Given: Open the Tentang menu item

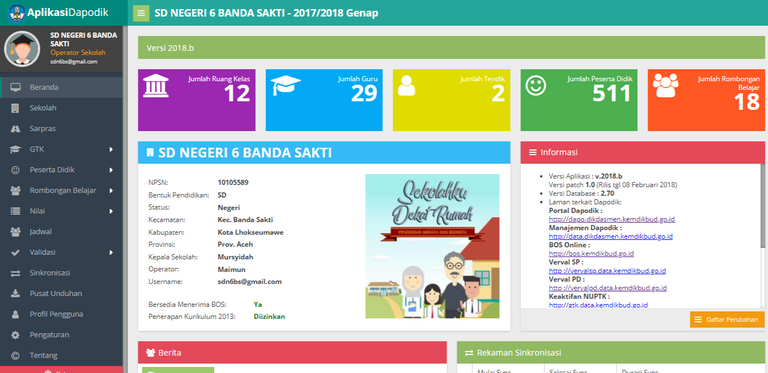Looking at the screenshot, I should click(x=61, y=356).
